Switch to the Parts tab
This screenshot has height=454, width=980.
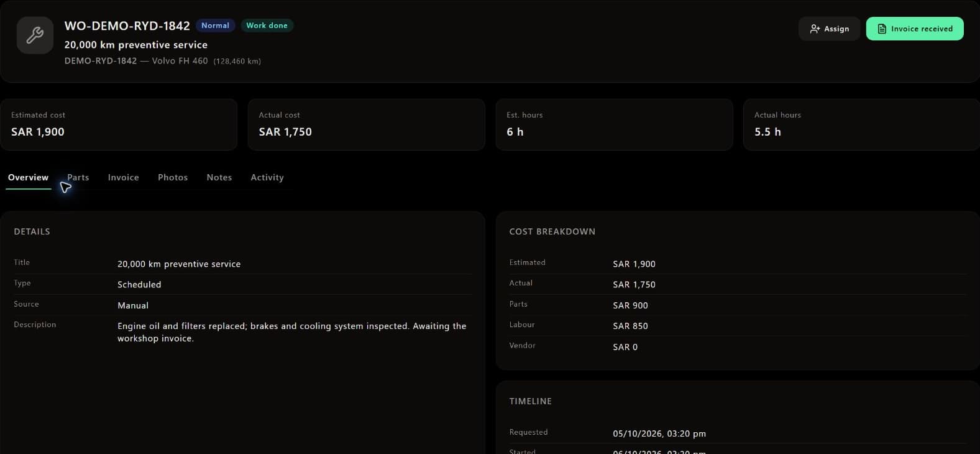[x=78, y=177]
